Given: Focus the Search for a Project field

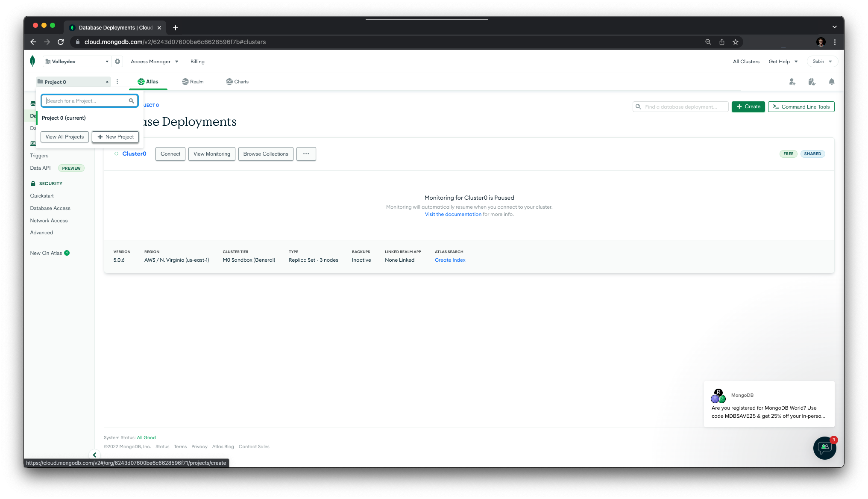Looking at the screenshot, I should (x=90, y=101).
